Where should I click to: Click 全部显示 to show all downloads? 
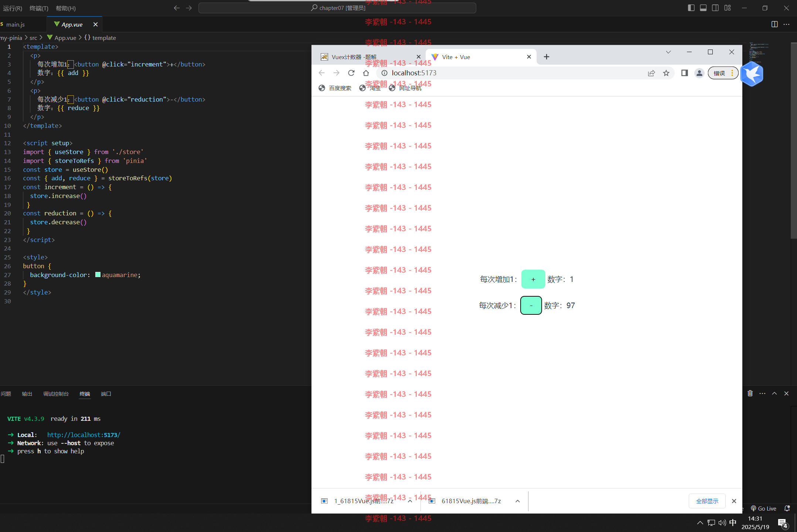pos(707,501)
